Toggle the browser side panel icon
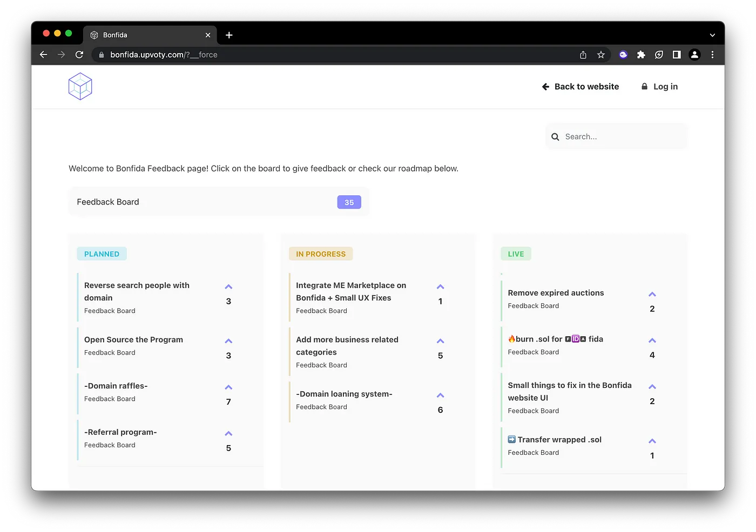This screenshot has height=532, width=756. [x=677, y=54]
